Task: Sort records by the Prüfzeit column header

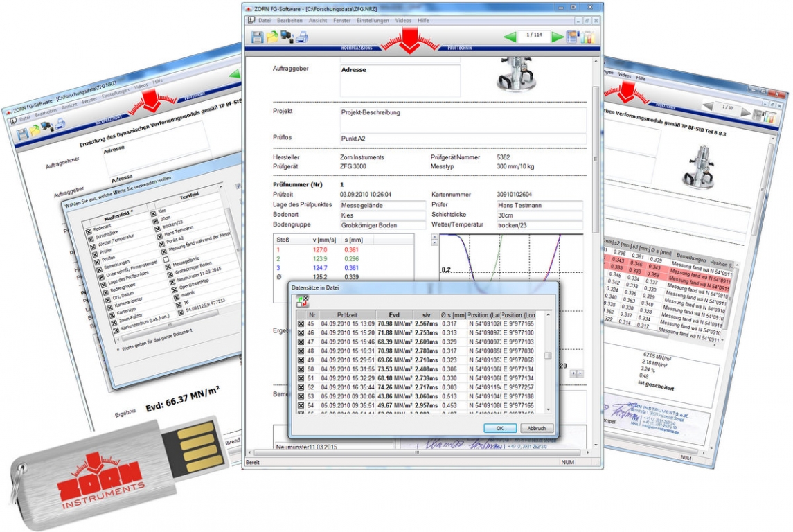Action: tap(347, 315)
